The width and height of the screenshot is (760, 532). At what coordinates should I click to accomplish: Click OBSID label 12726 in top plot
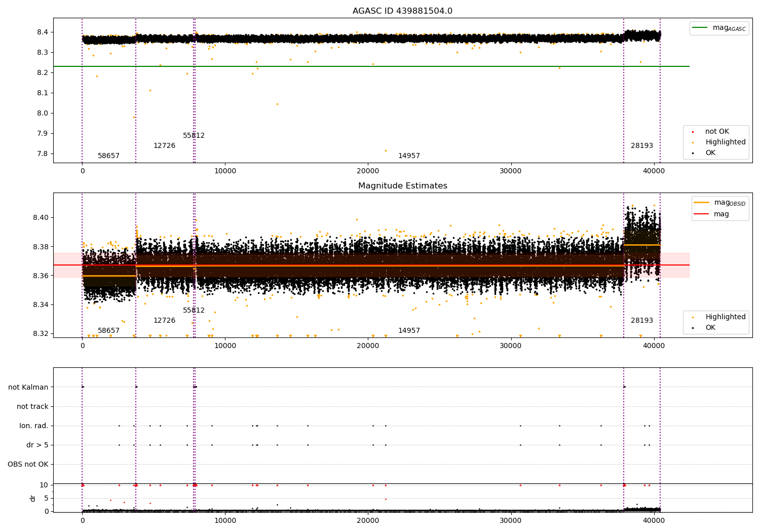(164, 146)
